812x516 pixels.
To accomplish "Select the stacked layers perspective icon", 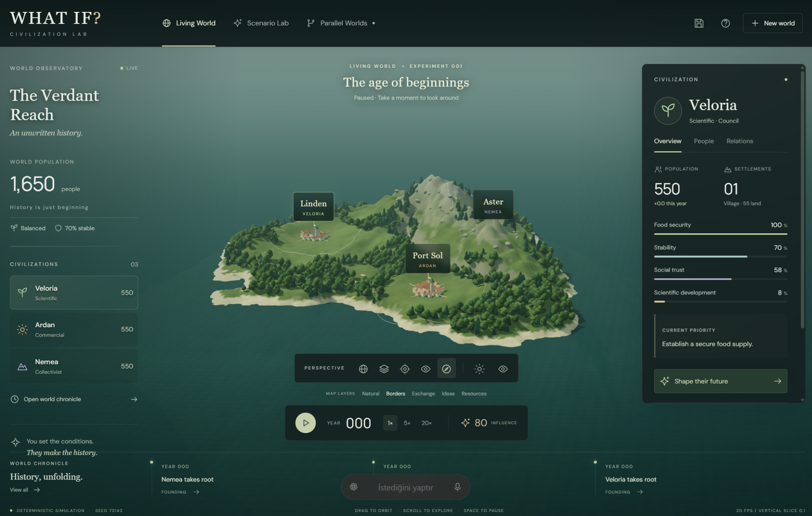I will coord(384,369).
